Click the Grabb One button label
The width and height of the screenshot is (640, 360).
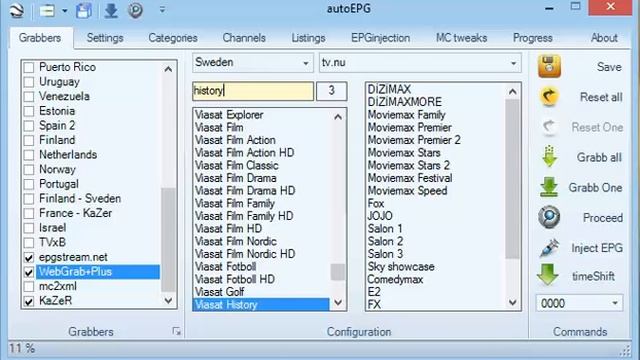[595, 188]
